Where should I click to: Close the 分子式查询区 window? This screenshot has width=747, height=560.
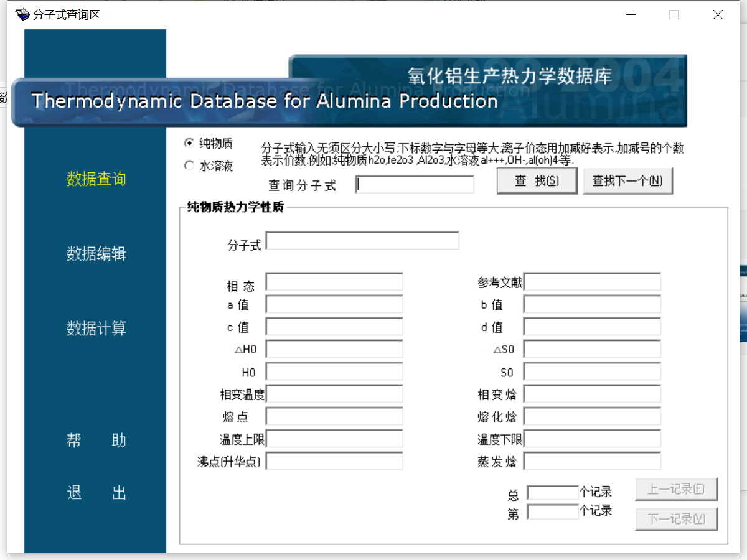point(718,15)
